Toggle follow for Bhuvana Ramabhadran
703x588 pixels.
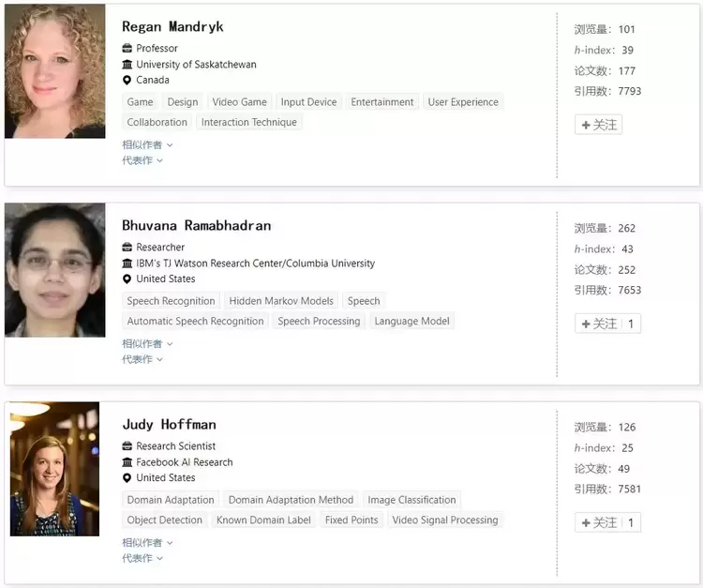pos(607,324)
